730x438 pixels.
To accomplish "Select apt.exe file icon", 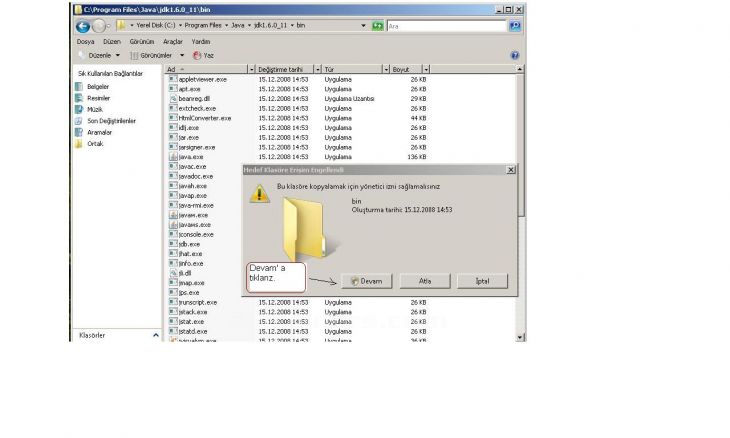I will 173,89.
